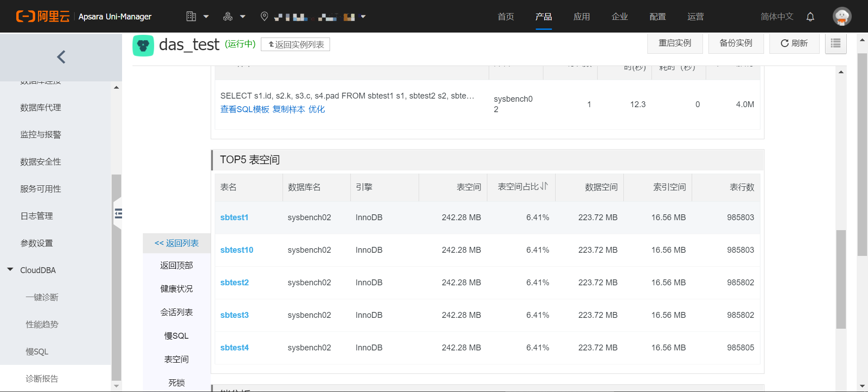Open the list view icon button
The height and width of the screenshot is (392, 868).
point(836,43)
